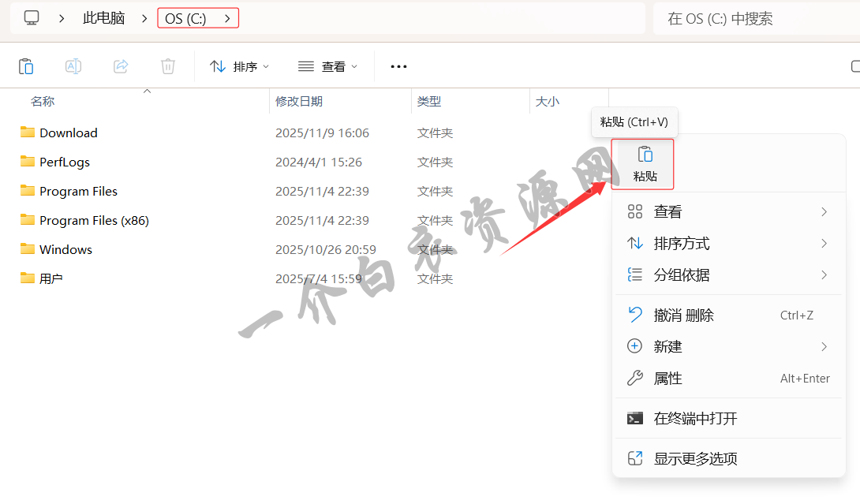Click the paste icon in toolbar
The width and height of the screenshot is (860, 504).
point(26,66)
